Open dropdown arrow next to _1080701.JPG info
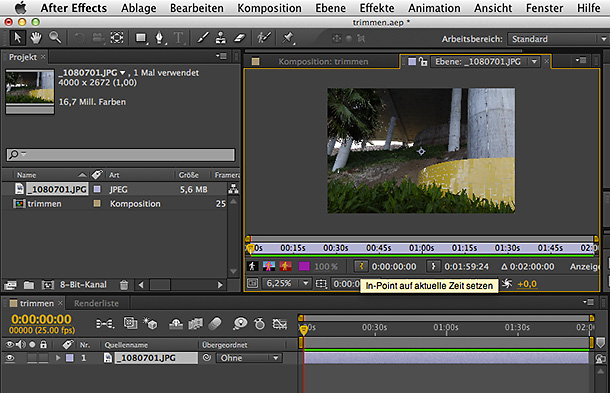Screen dimensions: 610x393 pos(123,73)
